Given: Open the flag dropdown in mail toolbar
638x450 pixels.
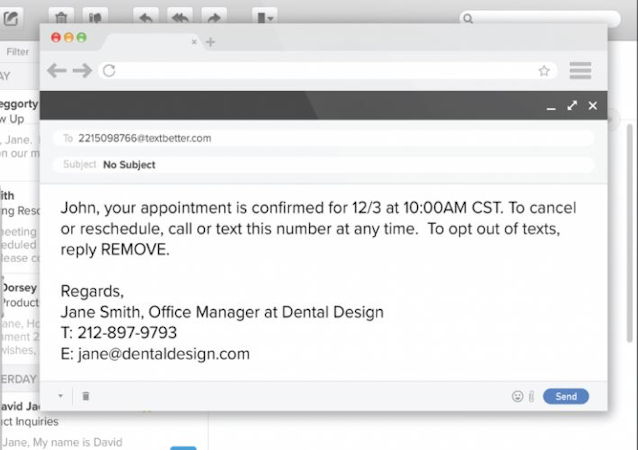Looking at the screenshot, I should (264, 17).
